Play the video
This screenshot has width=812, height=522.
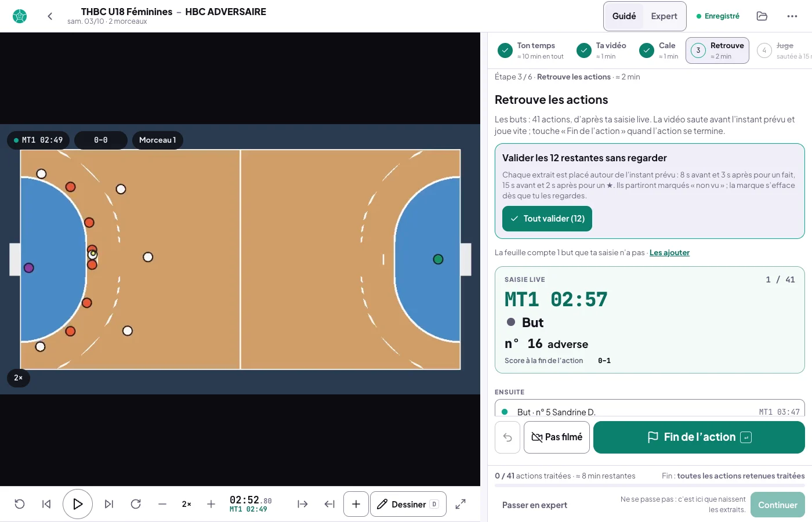coord(78,504)
